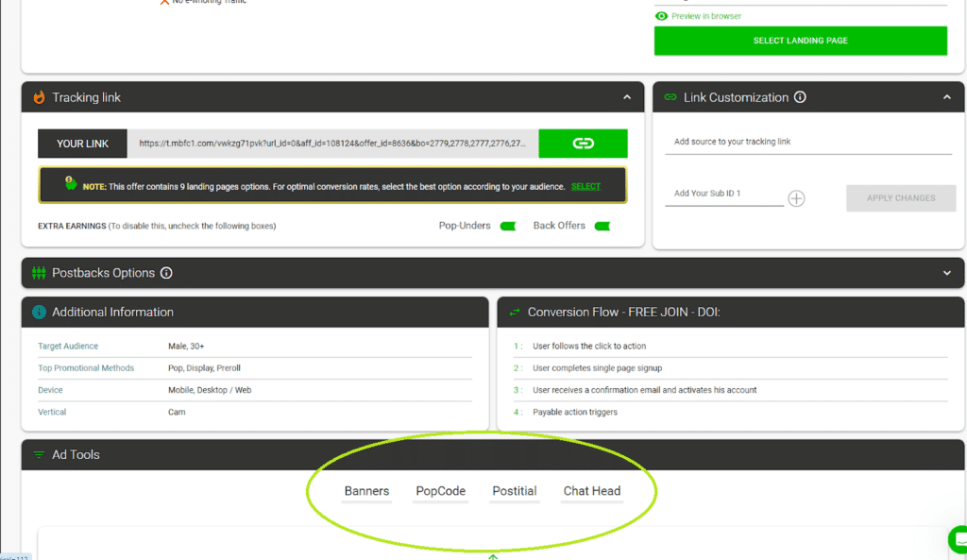Click the info icon next to Postbacks Options
This screenshot has width=967, height=560.
[166, 273]
